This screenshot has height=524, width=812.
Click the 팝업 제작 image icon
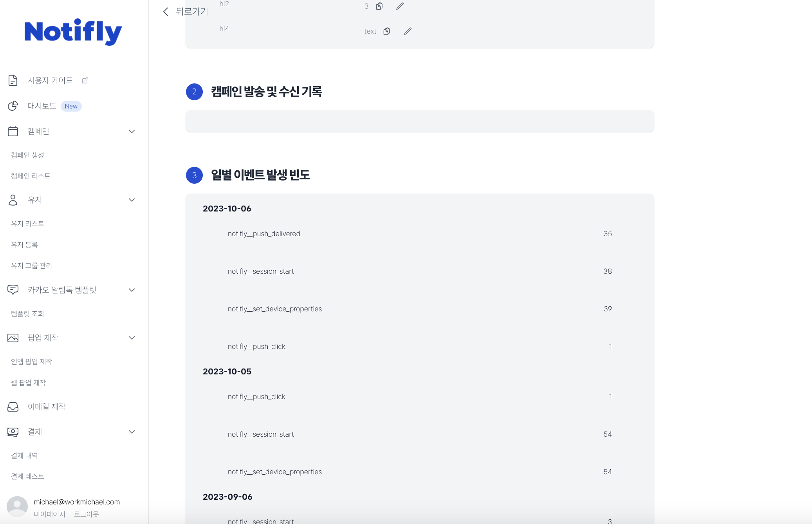[13, 337]
